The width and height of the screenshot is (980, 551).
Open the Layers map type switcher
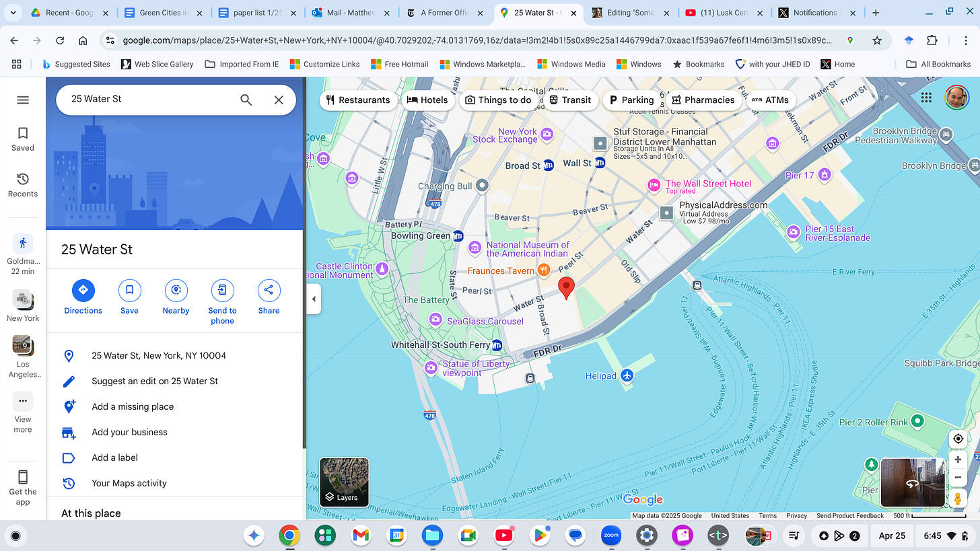(x=344, y=482)
